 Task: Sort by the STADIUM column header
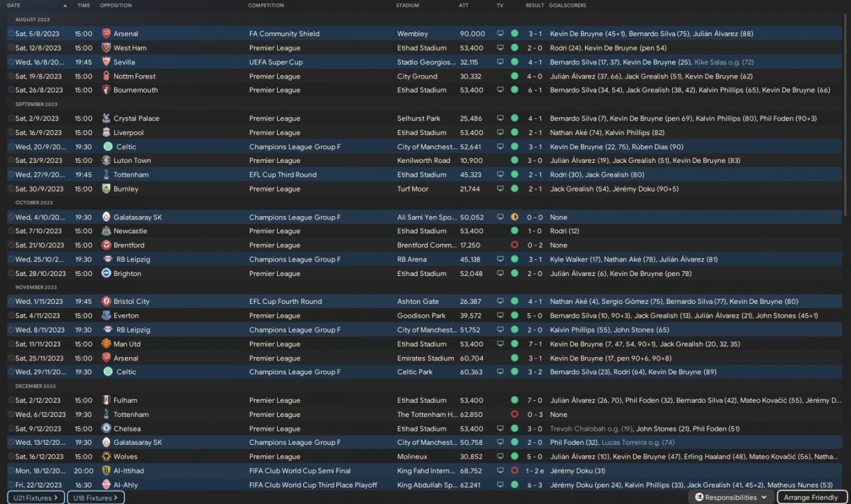click(x=408, y=5)
